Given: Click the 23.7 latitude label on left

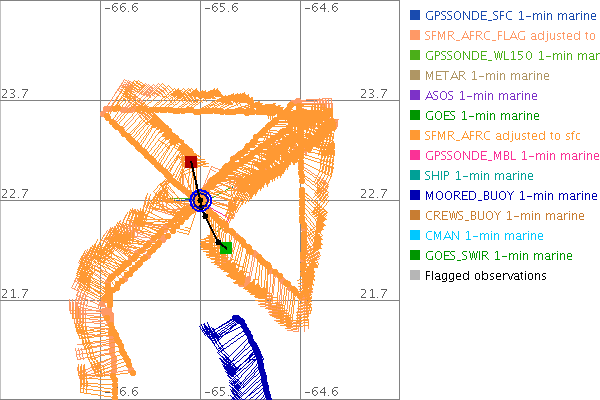Looking at the screenshot, I should [x=14, y=93].
